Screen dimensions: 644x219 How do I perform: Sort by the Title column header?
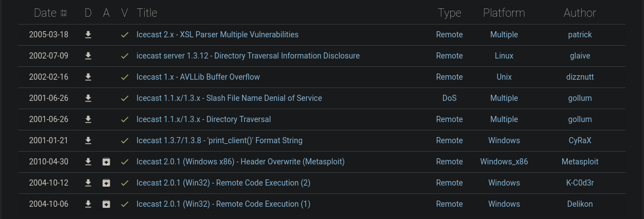tap(147, 13)
